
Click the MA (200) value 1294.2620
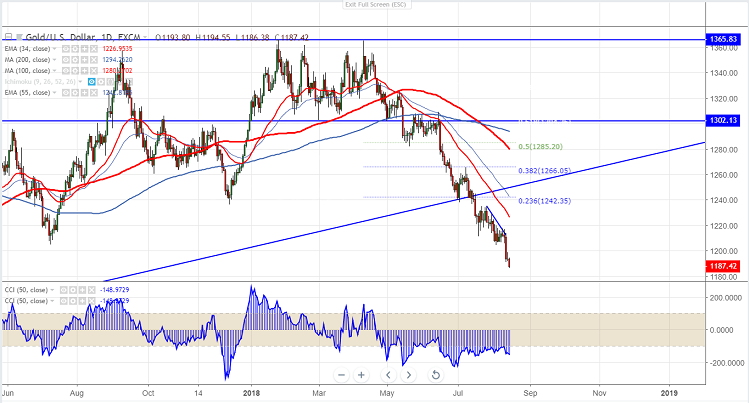118,60
